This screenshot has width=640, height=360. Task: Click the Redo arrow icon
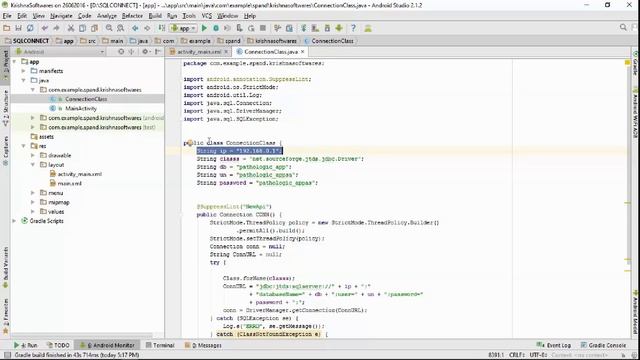(56, 28)
